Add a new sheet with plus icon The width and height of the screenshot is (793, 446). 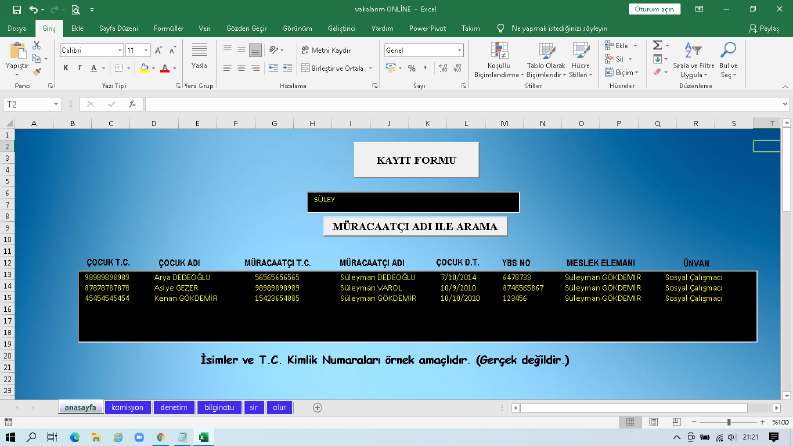coord(317,408)
